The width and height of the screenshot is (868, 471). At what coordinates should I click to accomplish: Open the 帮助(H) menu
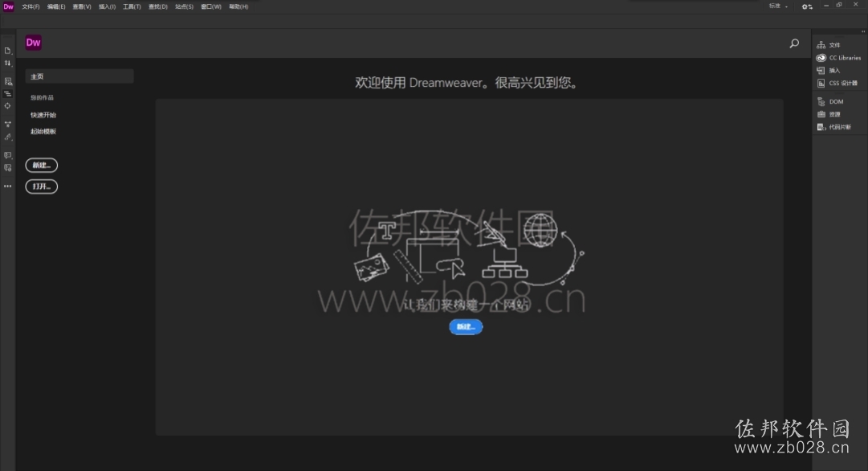tap(238, 6)
